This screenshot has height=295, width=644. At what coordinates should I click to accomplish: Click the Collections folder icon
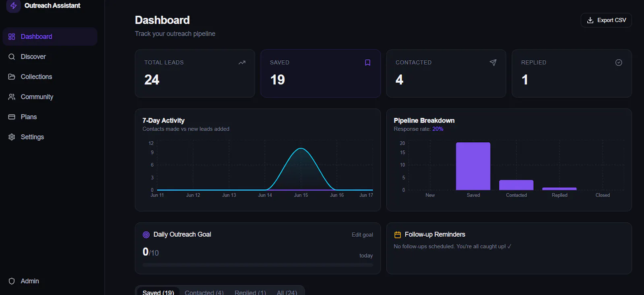[x=12, y=77]
